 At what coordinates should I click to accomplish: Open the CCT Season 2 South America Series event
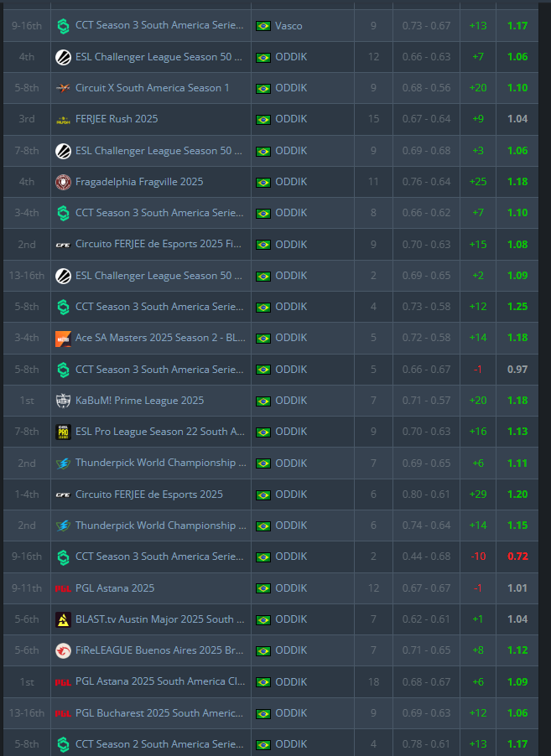point(159,744)
